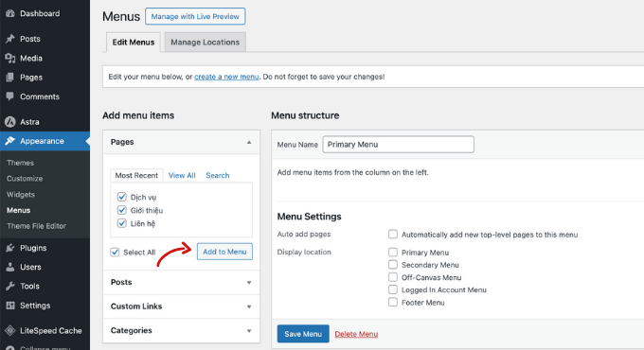
Task: Follow the create a new menu link
Action: (226, 77)
